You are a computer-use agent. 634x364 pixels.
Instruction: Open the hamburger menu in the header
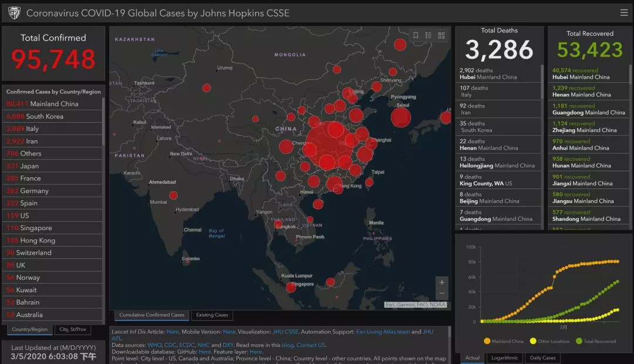coord(623,12)
